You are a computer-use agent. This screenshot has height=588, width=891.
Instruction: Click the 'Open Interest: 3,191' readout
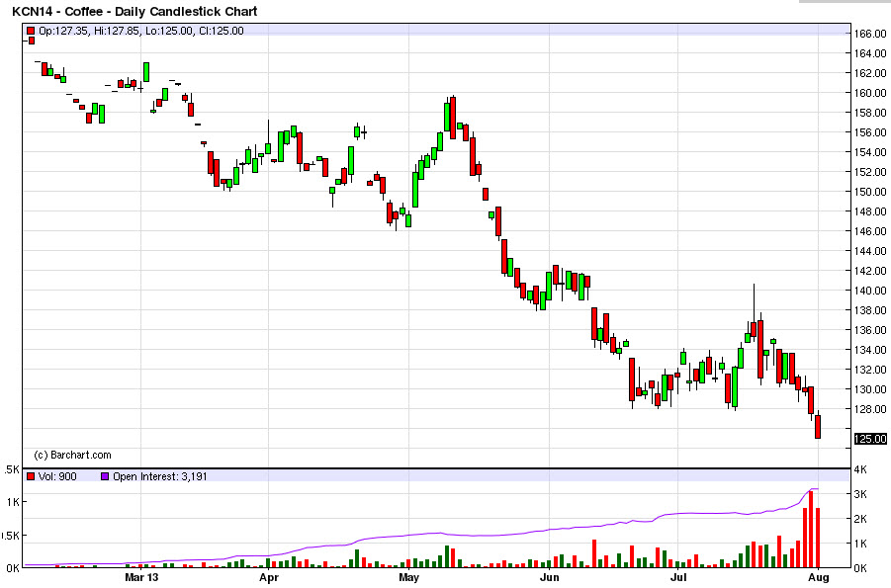tap(159, 476)
